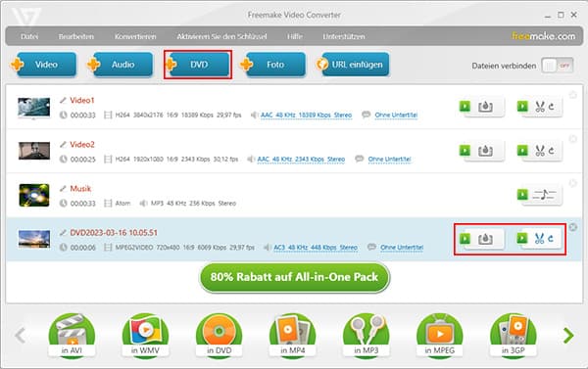Open the DVD audio track dropdown AC3 48 KHz 448 Kbps
The height and width of the screenshot is (369, 588).
[x=316, y=248]
